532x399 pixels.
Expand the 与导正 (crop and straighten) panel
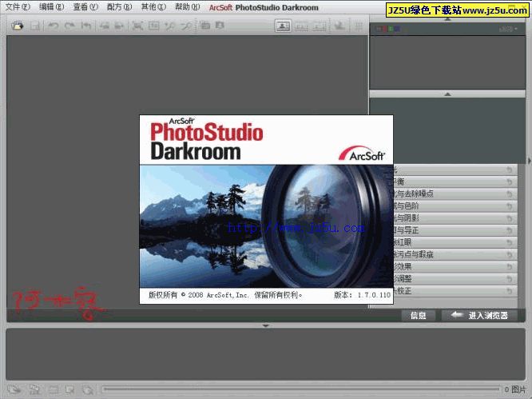point(455,230)
